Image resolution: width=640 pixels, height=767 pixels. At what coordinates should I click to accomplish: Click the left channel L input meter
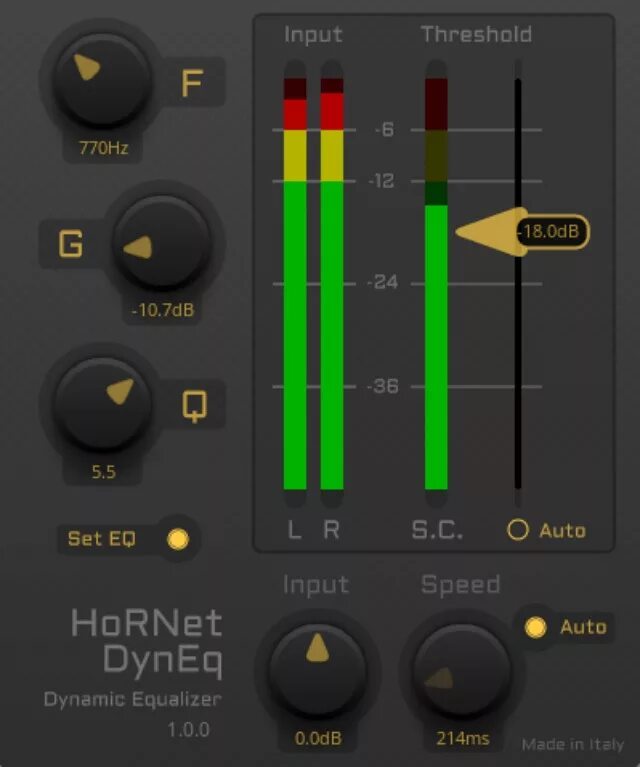[x=295, y=284]
